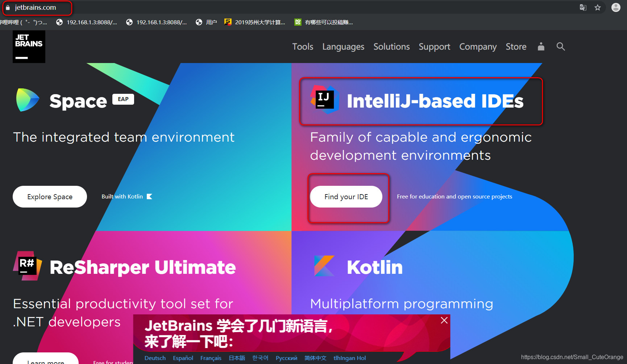Open the JetBrains logo home link
627x364 pixels.
point(29,47)
